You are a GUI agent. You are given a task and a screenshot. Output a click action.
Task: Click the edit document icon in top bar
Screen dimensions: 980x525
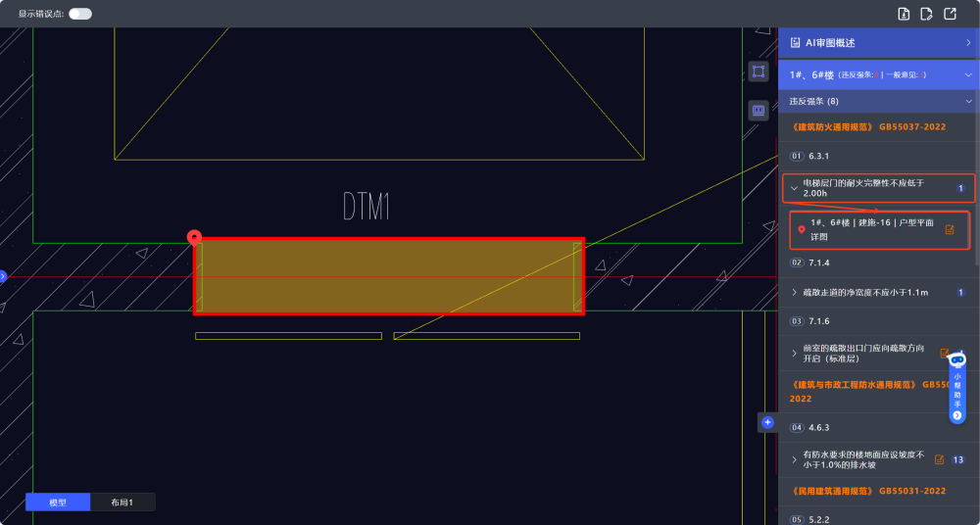[927, 14]
